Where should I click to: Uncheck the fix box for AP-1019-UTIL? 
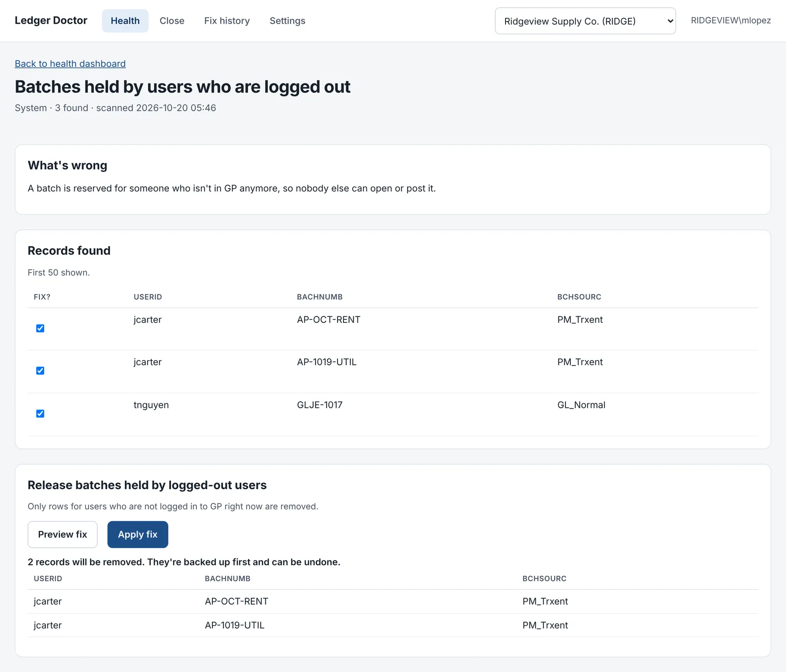pyautogui.click(x=40, y=370)
